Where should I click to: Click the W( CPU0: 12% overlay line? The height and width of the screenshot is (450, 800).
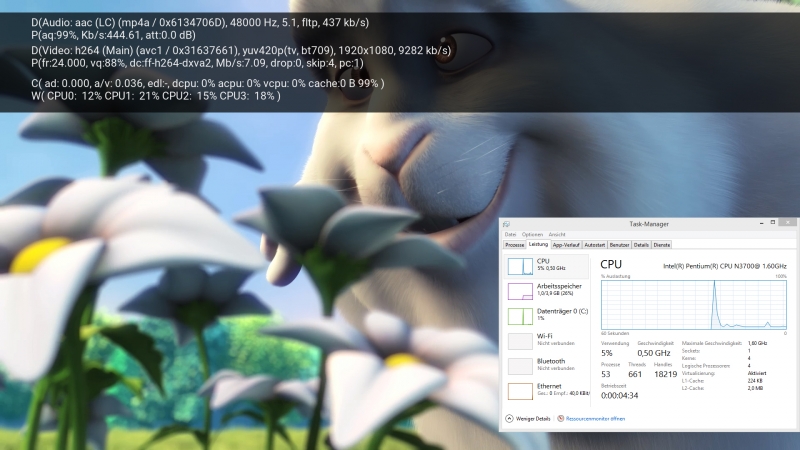(x=156, y=96)
